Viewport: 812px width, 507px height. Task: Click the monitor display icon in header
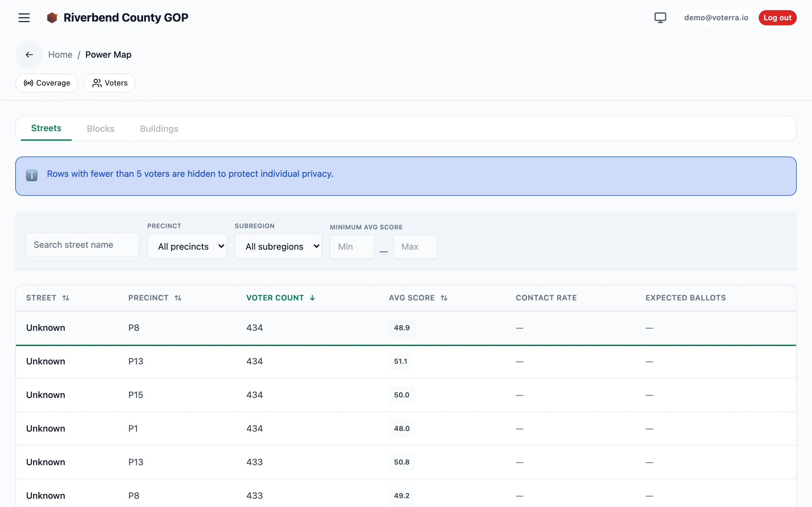660,17
